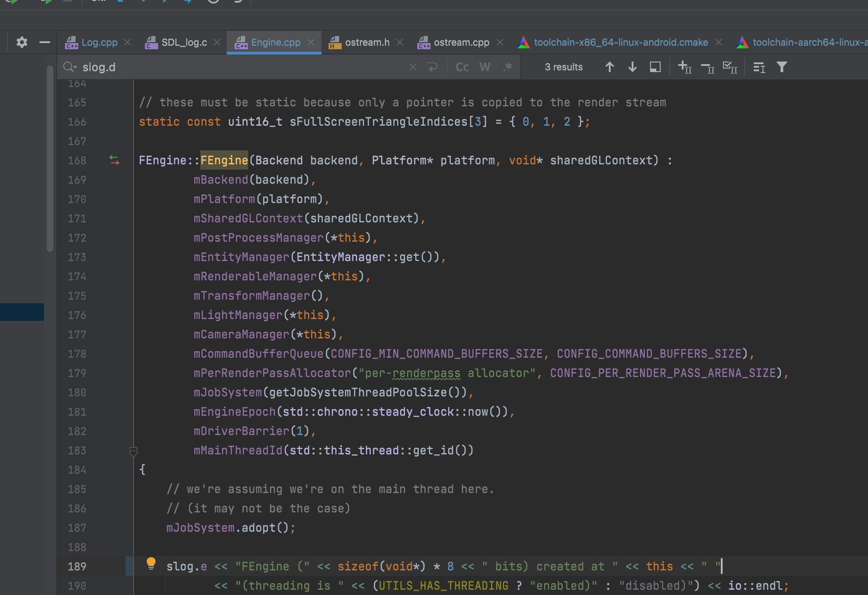Open IDE settings with the gear icon
Screen dimensions: 868x595
tap(21, 42)
